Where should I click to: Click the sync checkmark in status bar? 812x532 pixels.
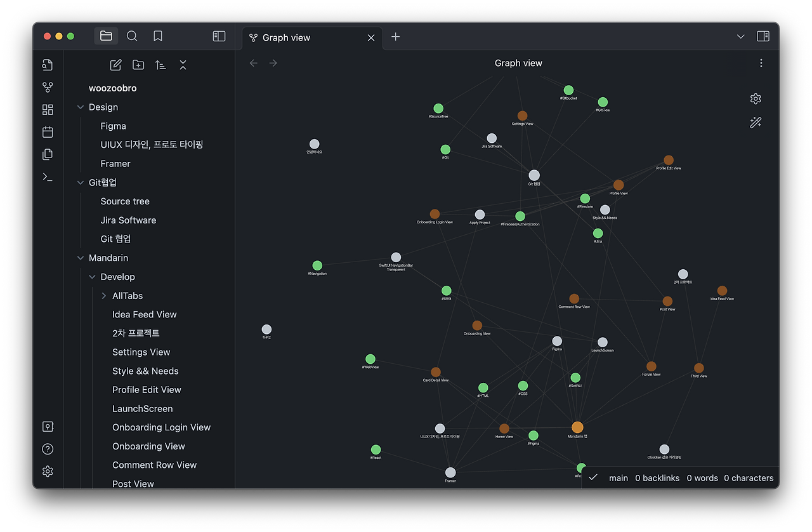pyautogui.click(x=593, y=477)
